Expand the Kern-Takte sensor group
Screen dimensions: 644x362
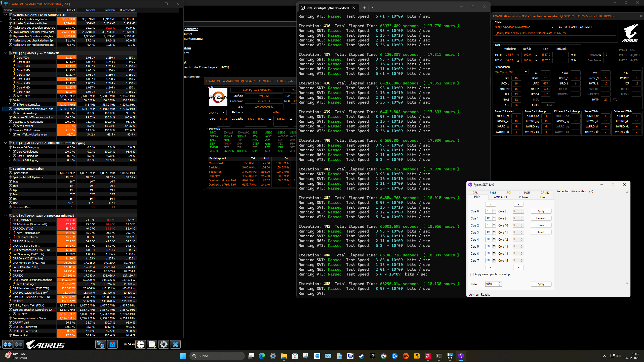click(10, 96)
